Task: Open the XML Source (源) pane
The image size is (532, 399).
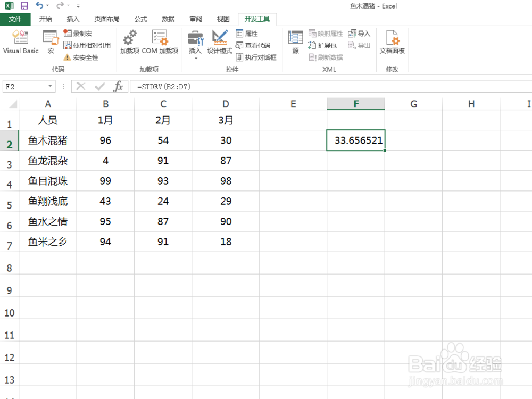Action: [295, 41]
